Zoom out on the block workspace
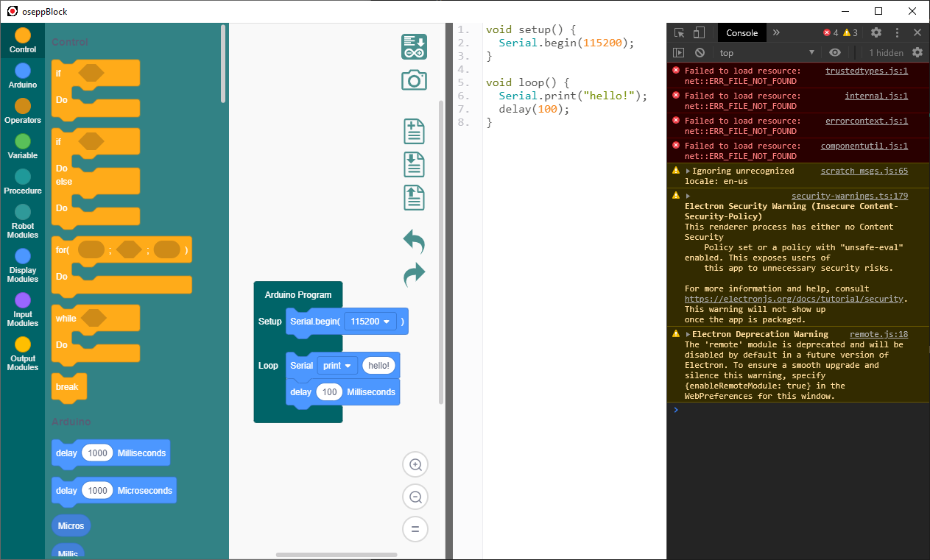930x560 pixels. (x=415, y=497)
